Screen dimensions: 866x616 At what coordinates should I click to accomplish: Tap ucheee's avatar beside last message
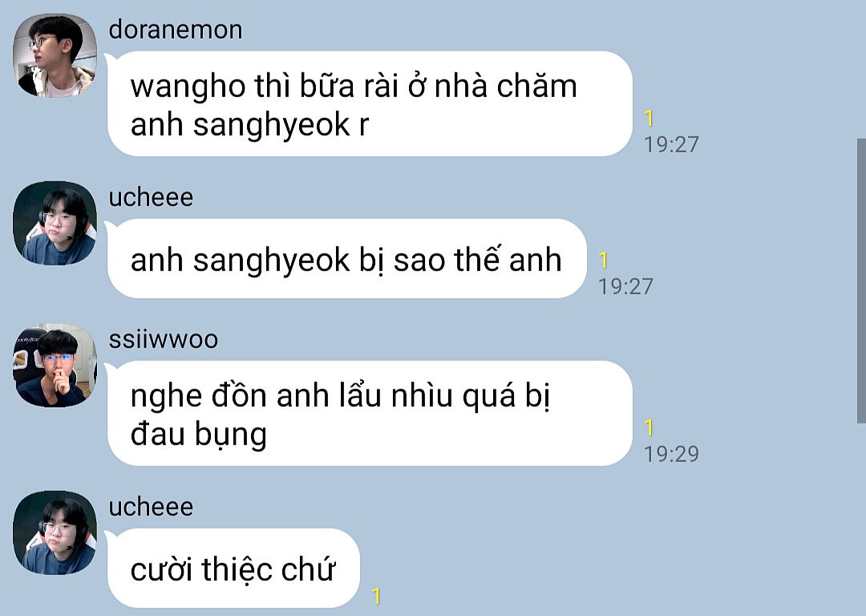pos(55,533)
